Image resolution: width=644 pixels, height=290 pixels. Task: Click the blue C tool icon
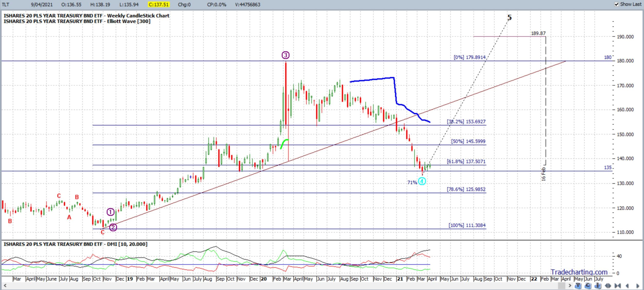pos(588,286)
